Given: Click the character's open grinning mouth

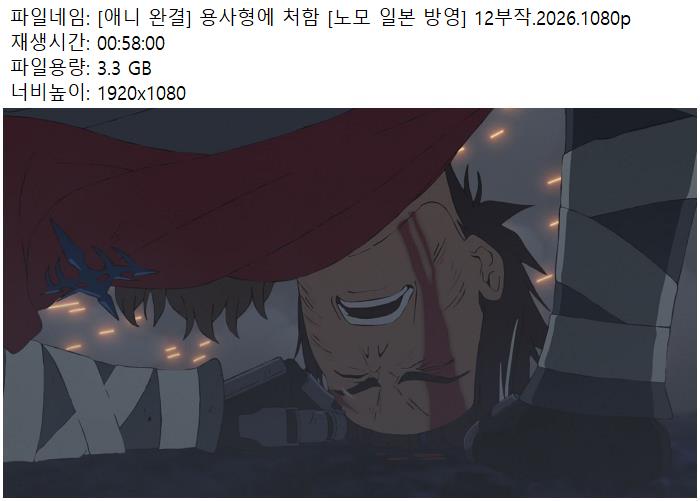Looking at the screenshot, I should click(x=374, y=306).
